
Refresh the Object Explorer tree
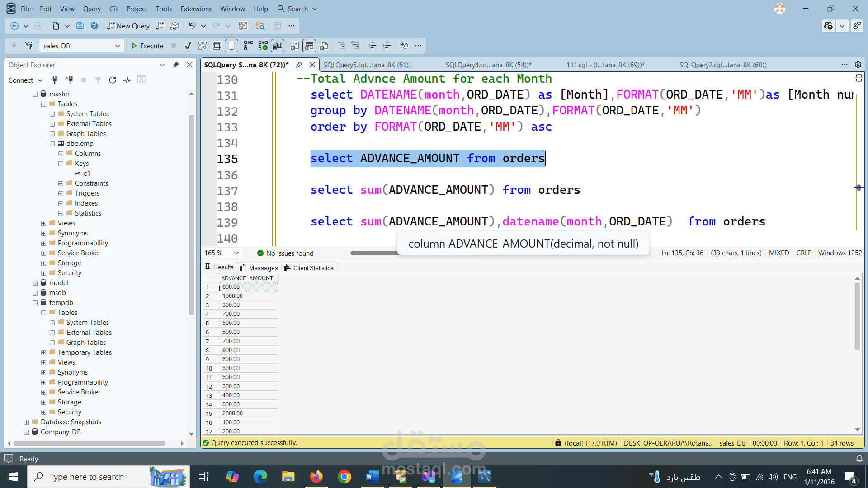pos(113,80)
